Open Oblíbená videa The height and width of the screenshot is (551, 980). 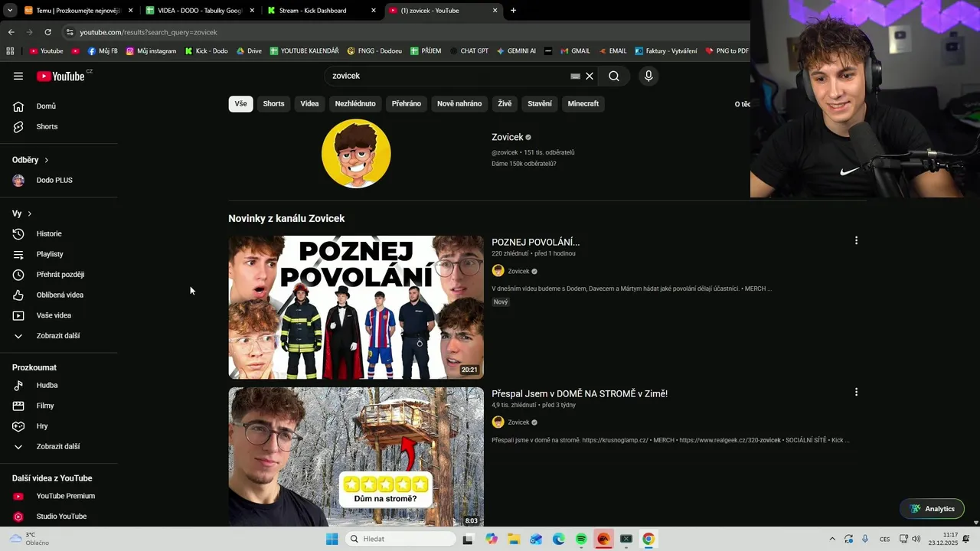pos(59,295)
